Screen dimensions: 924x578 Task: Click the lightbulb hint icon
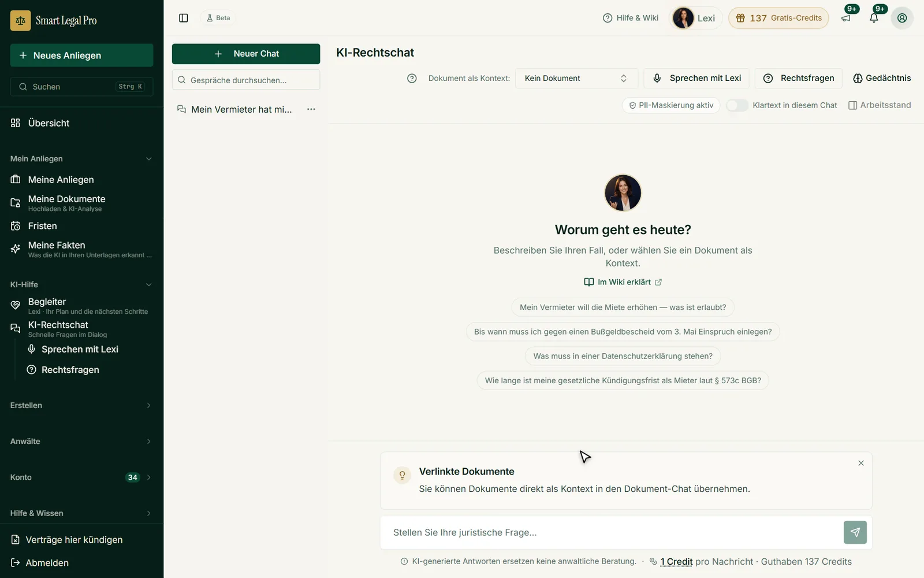pyautogui.click(x=403, y=475)
